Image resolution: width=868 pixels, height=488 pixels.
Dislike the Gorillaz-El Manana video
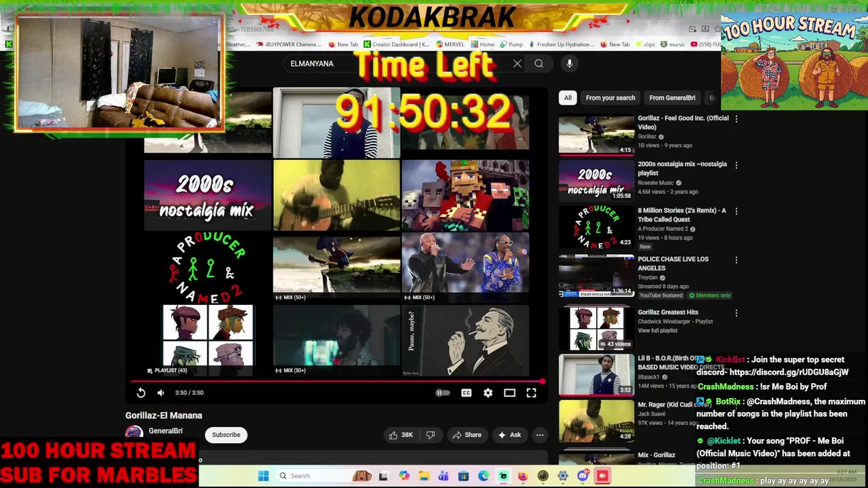(x=431, y=435)
